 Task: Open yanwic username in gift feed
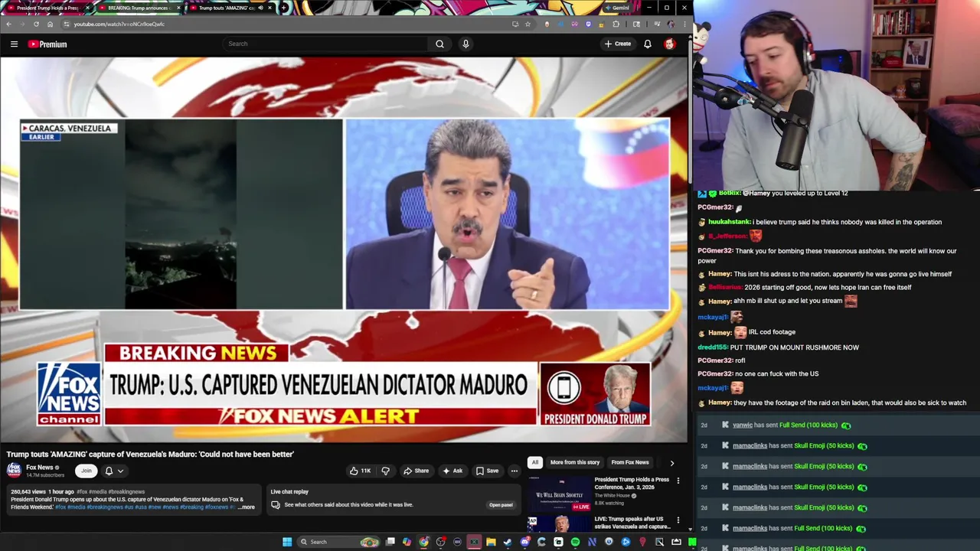click(x=742, y=425)
